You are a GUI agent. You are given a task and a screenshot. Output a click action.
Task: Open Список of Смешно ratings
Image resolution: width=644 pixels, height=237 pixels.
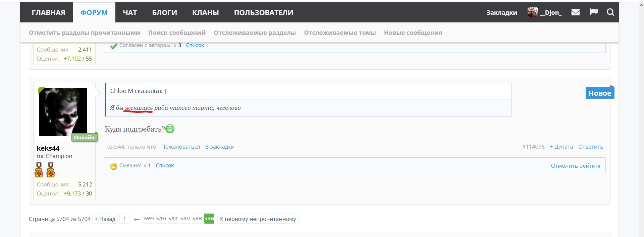click(x=165, y=165)
